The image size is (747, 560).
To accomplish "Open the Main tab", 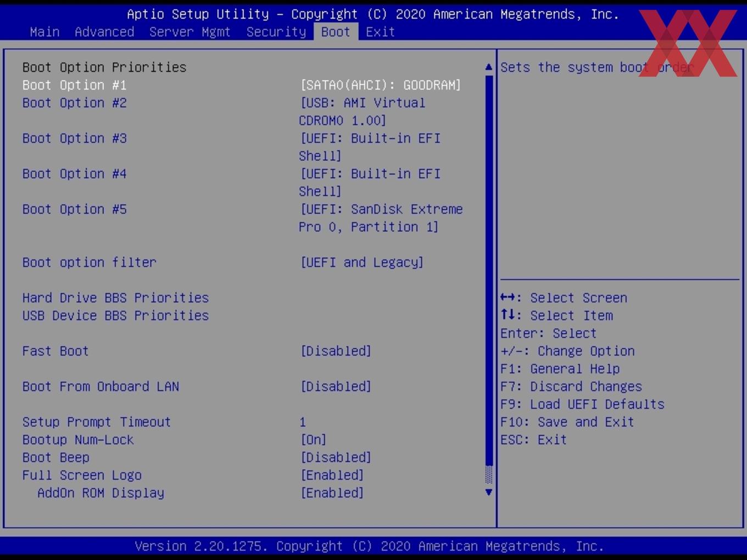I will [x=44, y=32].
